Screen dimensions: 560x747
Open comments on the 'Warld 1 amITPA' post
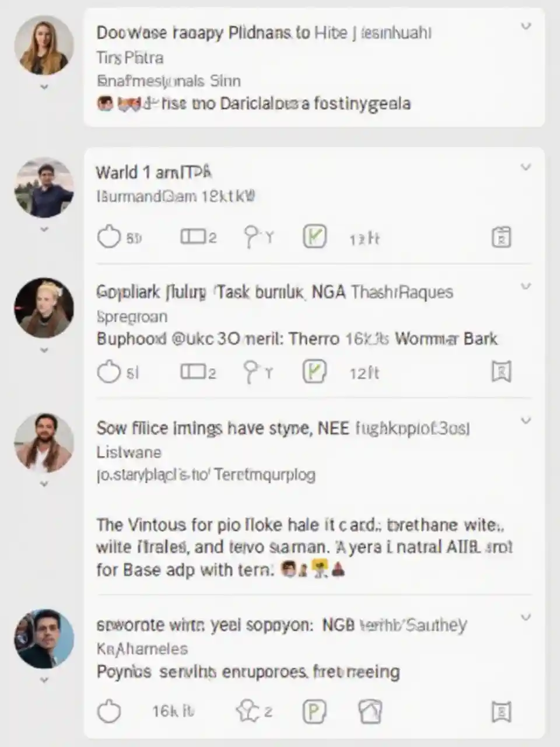coord(192,237)
